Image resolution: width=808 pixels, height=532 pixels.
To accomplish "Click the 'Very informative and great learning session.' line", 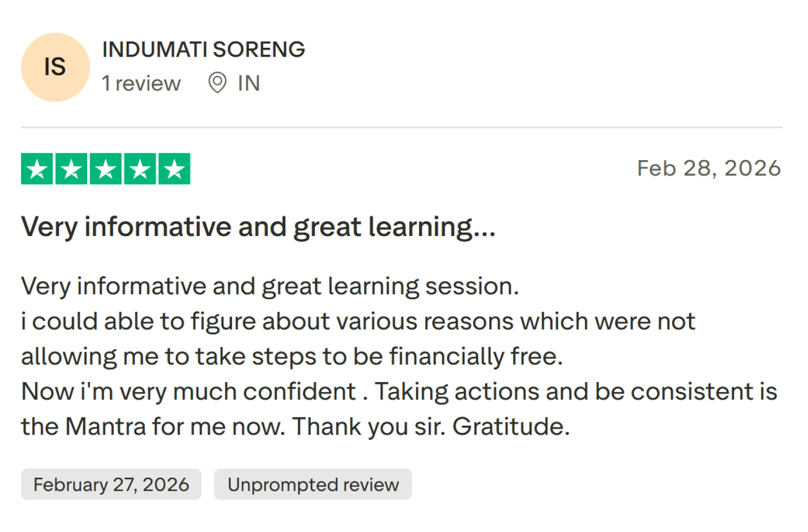I will [270, 287].
